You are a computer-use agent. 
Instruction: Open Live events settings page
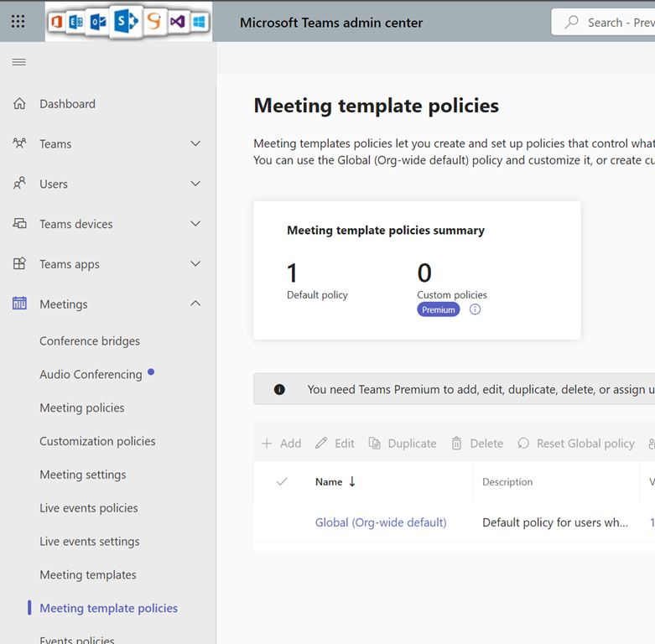click(x=90, y=542)
